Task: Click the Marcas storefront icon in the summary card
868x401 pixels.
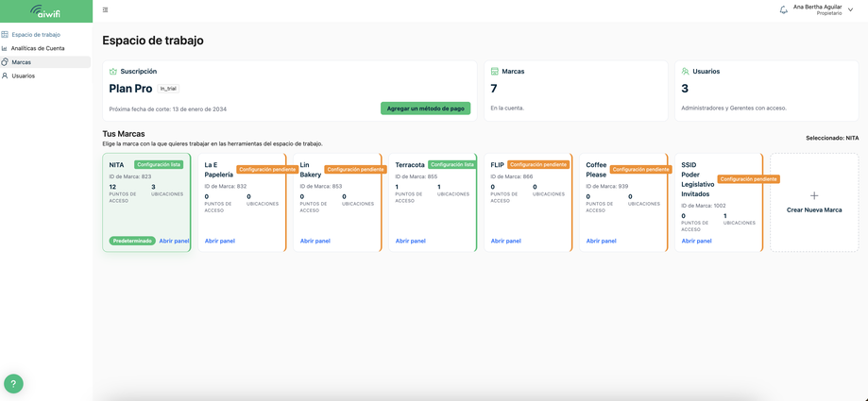Action: point(494,72)
